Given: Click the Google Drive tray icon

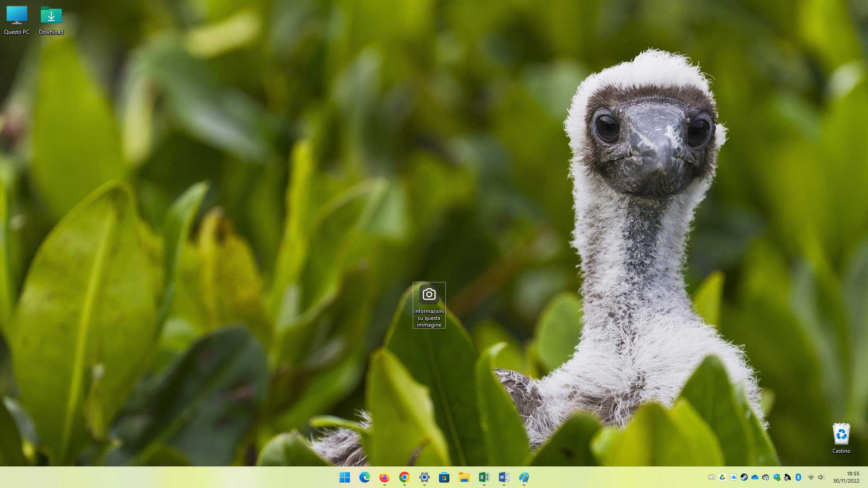Looking at the screenshot, I should (x=722, y=477).
